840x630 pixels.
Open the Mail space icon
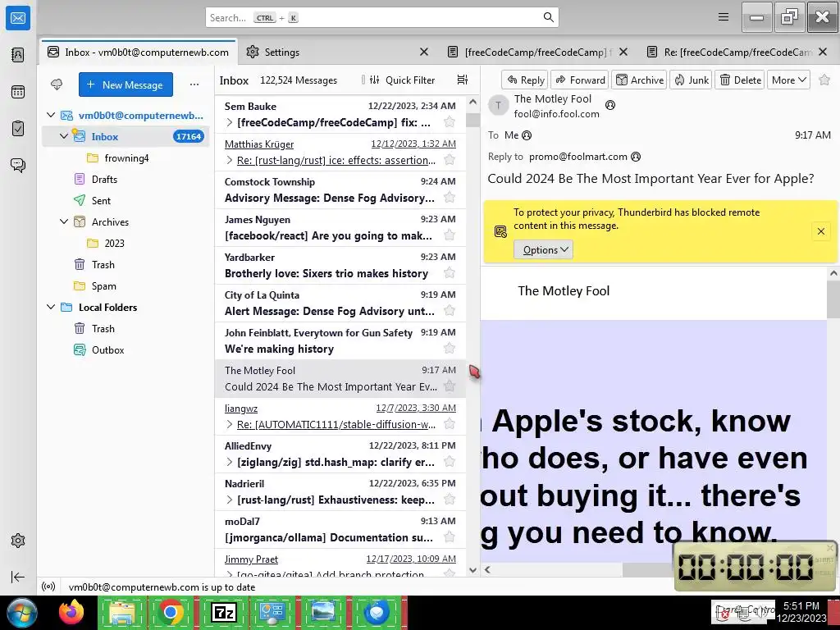click(x=18, y=18)
